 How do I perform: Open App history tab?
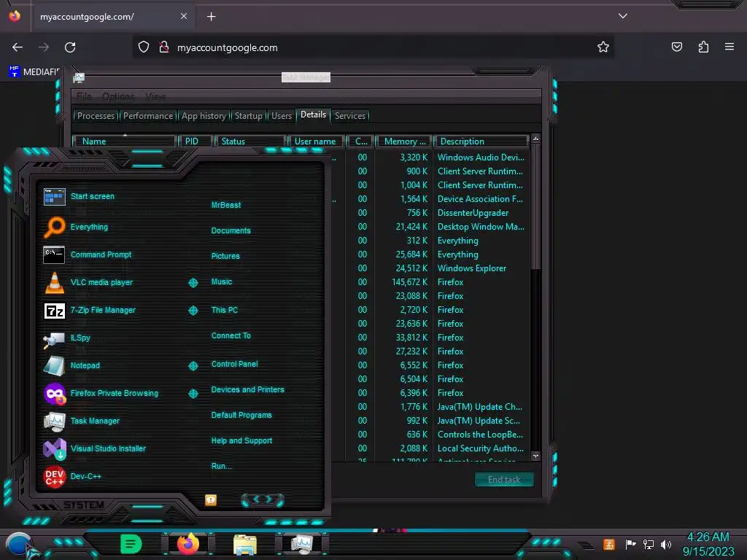(x=204, y=116)
